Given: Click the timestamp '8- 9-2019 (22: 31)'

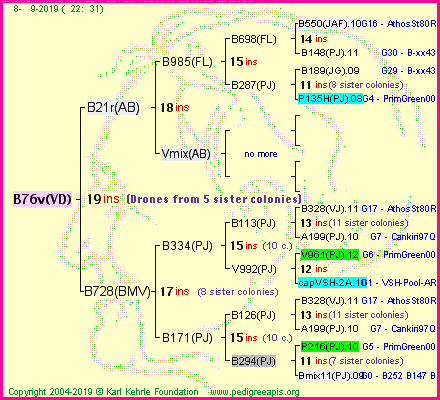Looking at the screenshot, I should tap(59, 8).
